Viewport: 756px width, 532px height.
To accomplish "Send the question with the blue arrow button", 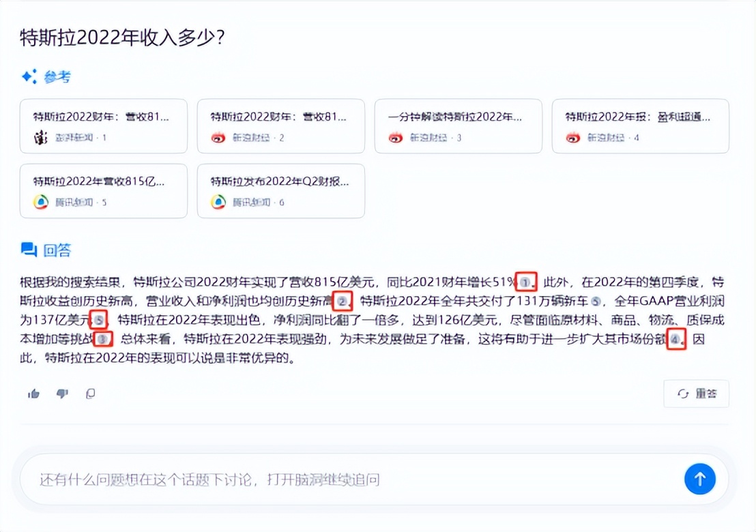I will tap(700, 479).
